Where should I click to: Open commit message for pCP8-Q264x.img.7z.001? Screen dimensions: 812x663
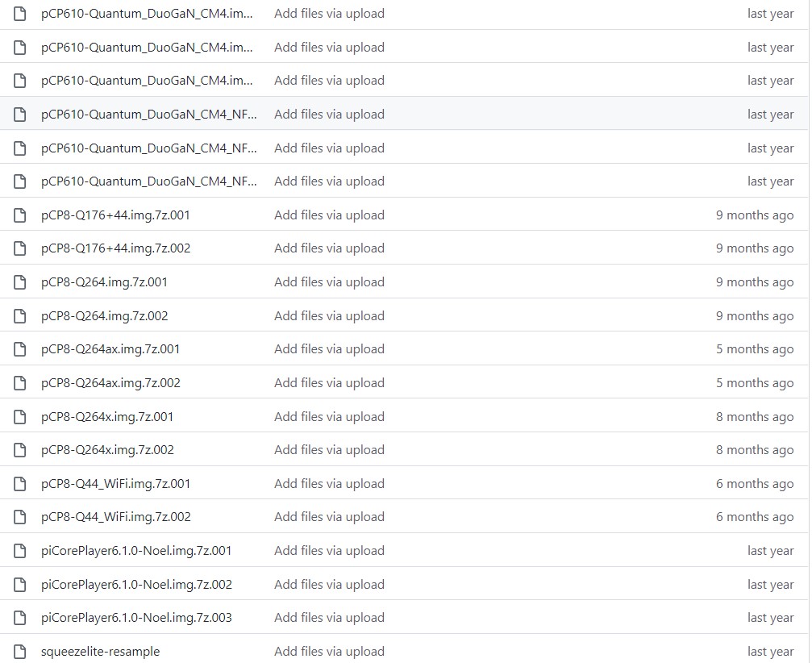(x=329, y=416)
